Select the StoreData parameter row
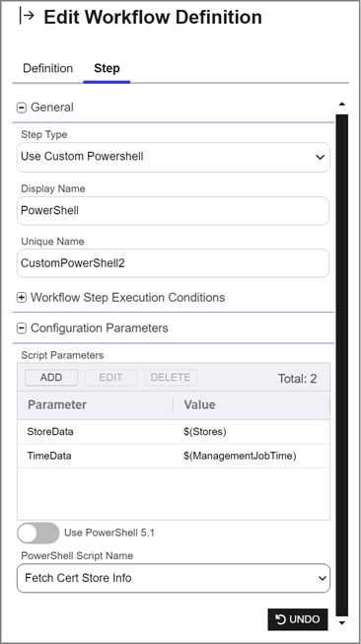The image size is (361, 644). pyautogui.click(x=174, y=432)
